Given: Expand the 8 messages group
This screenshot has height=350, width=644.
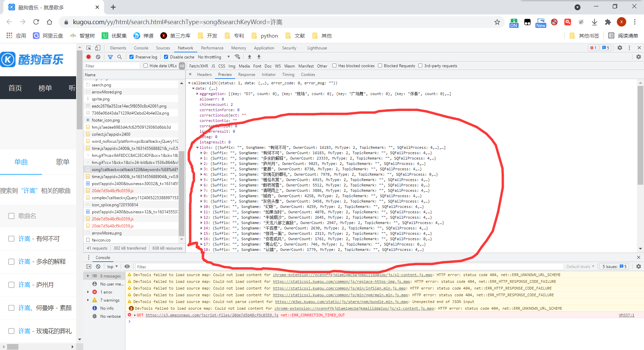Looking at the screenshot, I should point(88,276).
